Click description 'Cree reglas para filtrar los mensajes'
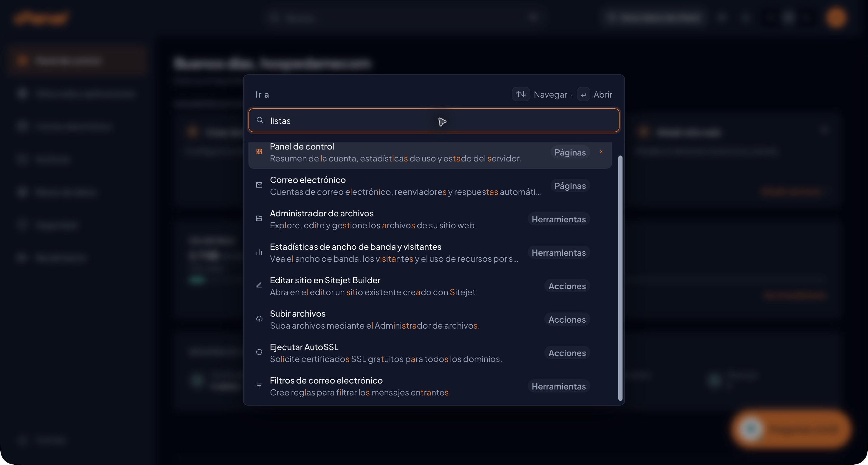This screenshot has height=465, width=868. (360, 392)
